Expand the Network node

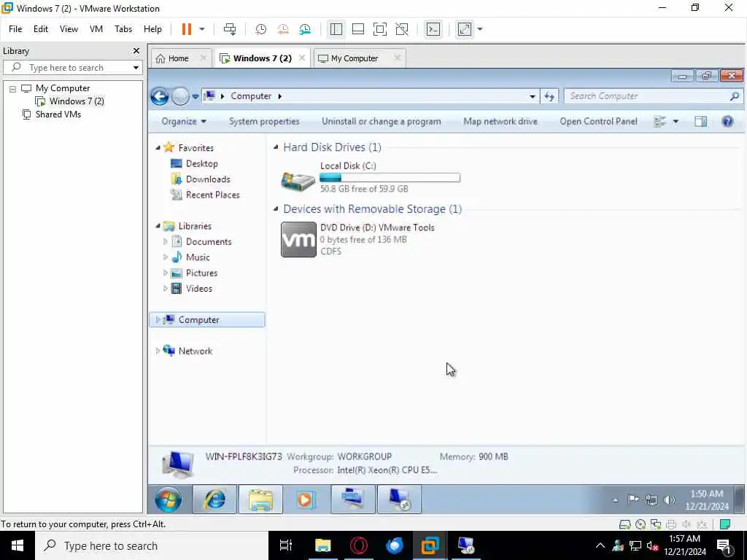(158, 351)
